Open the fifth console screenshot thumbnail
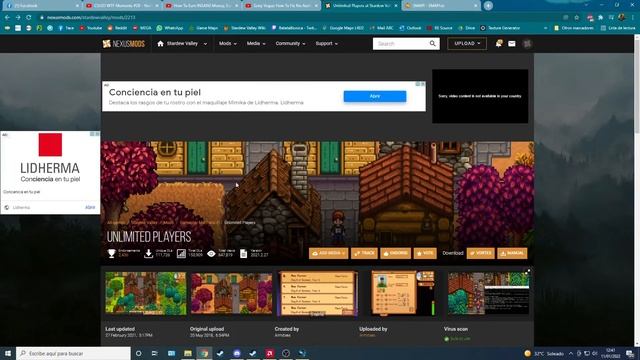This screenshot has width=640, height=360. (x=489, y=293)
